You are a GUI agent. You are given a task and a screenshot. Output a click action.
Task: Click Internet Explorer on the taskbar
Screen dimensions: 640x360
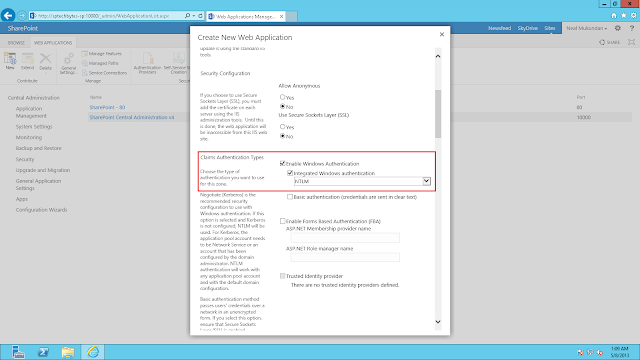click(93, 352)
